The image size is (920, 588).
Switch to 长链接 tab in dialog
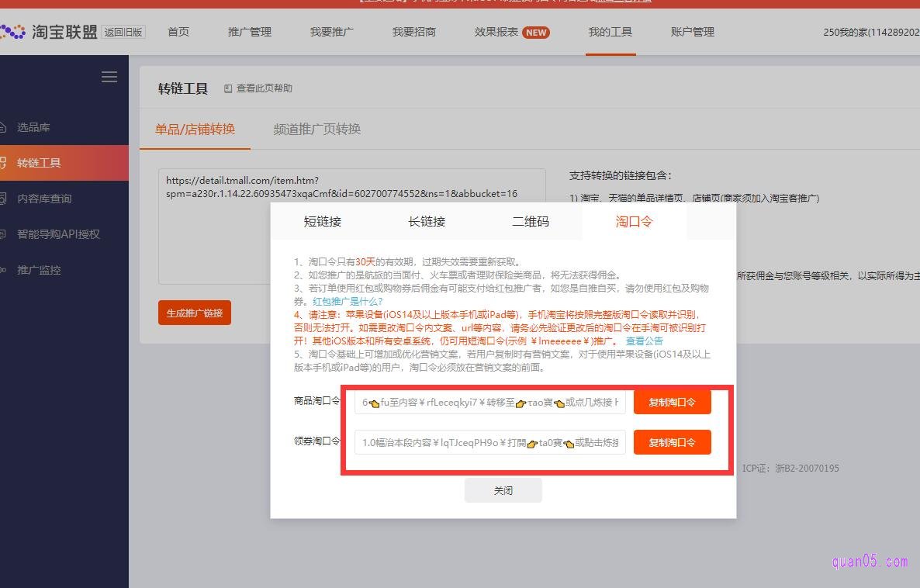tap(427, 221)
